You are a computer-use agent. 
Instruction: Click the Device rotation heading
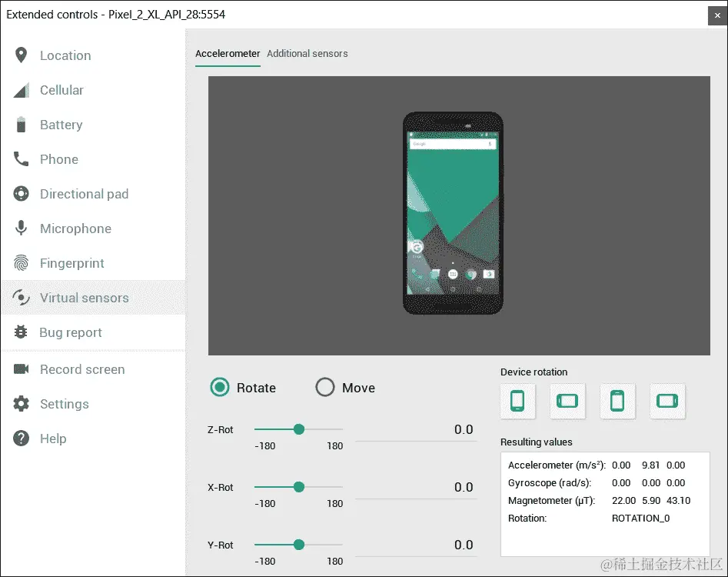click(534, 372)
